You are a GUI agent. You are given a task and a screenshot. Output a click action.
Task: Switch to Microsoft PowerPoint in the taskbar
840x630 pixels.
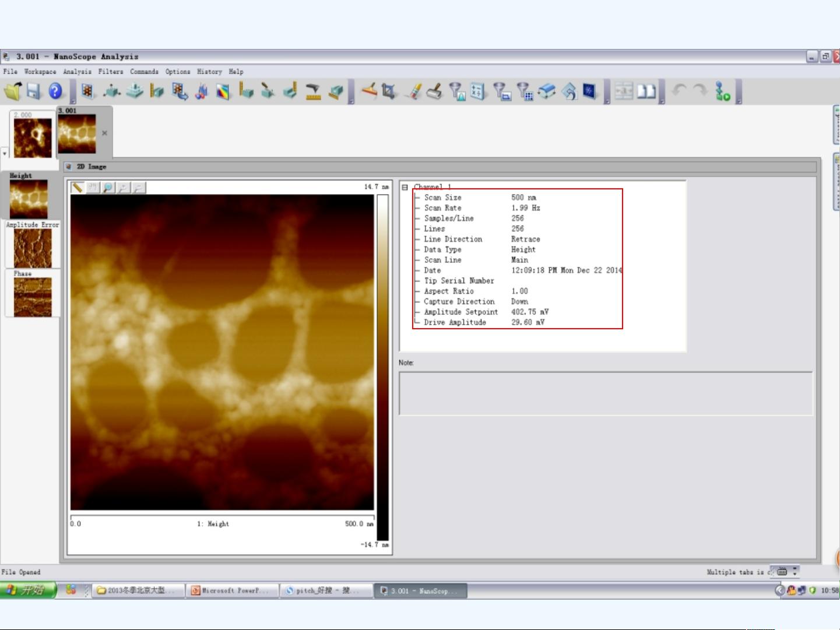(232, 590)
